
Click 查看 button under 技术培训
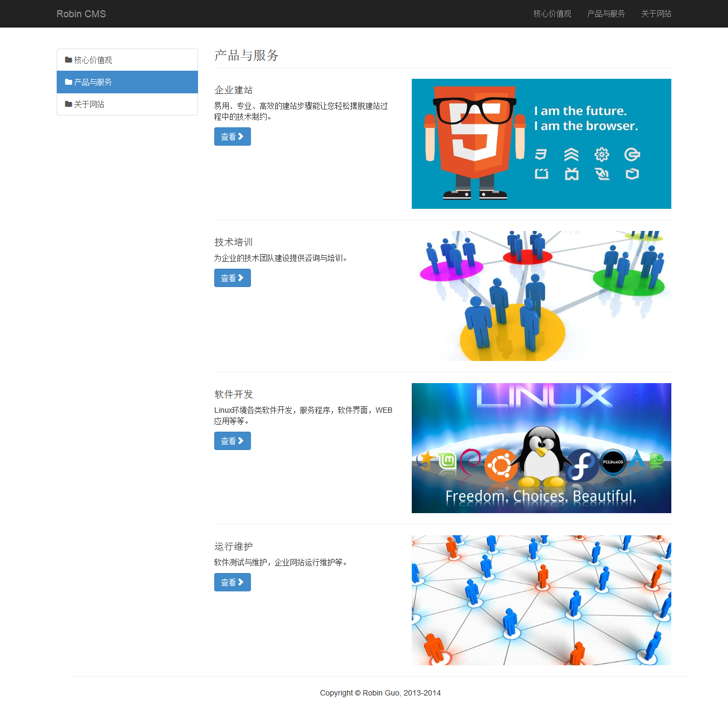point(233,278)
